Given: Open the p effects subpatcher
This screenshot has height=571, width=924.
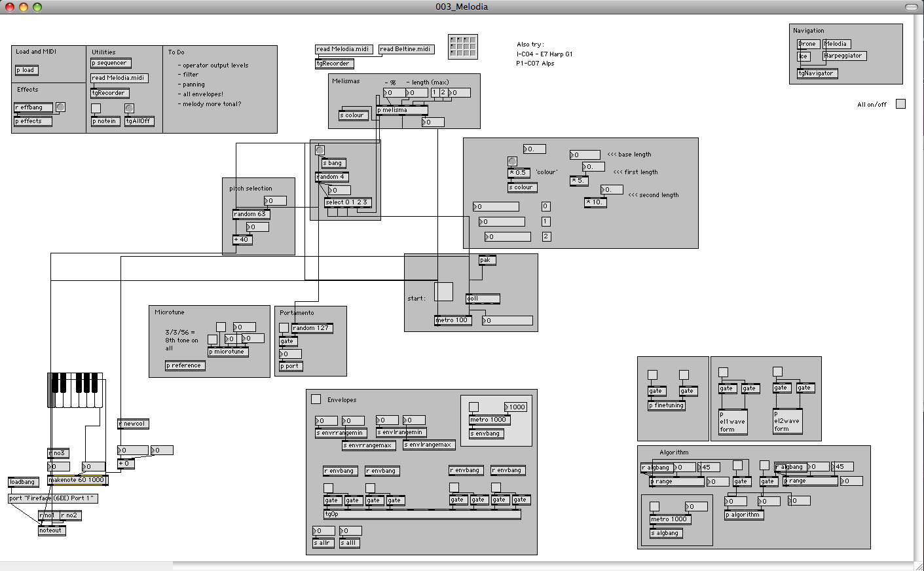Looking at the screenshot, I should pos(31,121).
